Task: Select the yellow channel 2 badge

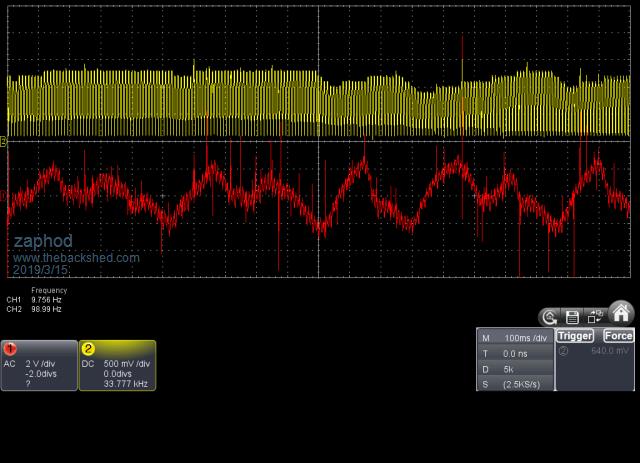Action: [88, 349]
